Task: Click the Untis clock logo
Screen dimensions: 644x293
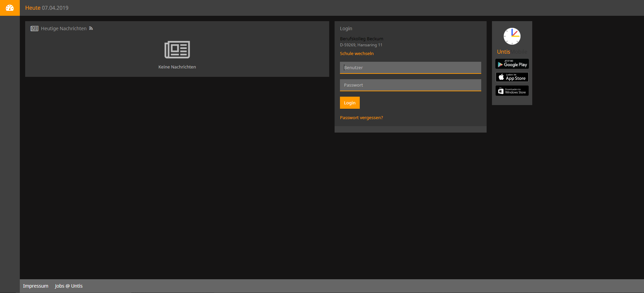Action: 512,36
